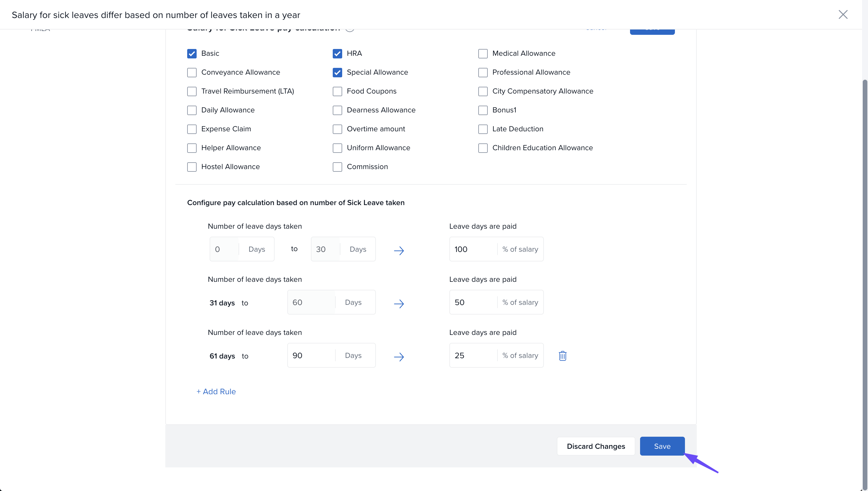Click arrow icon in 61 days rule

click(399, 356)
